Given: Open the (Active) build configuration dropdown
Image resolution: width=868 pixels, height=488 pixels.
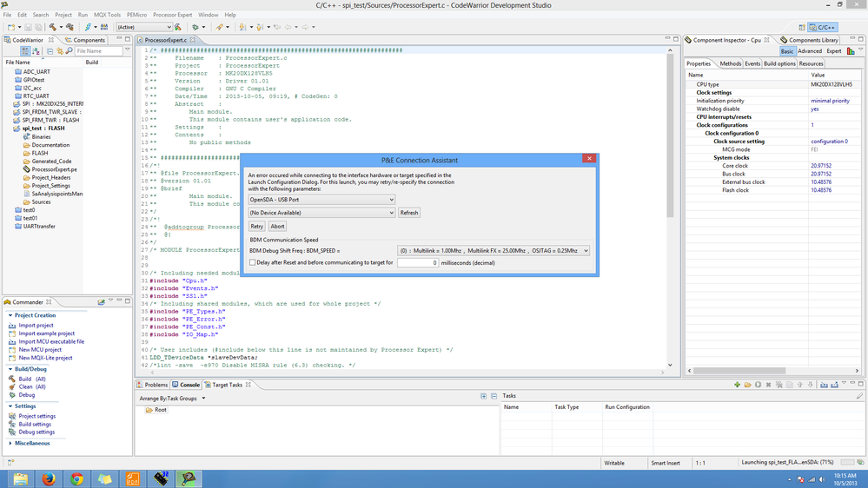Looking at the screenshot, I should (144, 27).
